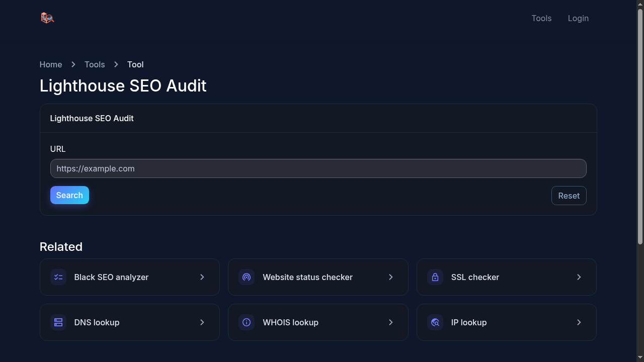Click the WHOIS lookup info icon
The width and height of the screenshot is (644, 362).
point(247,322)
